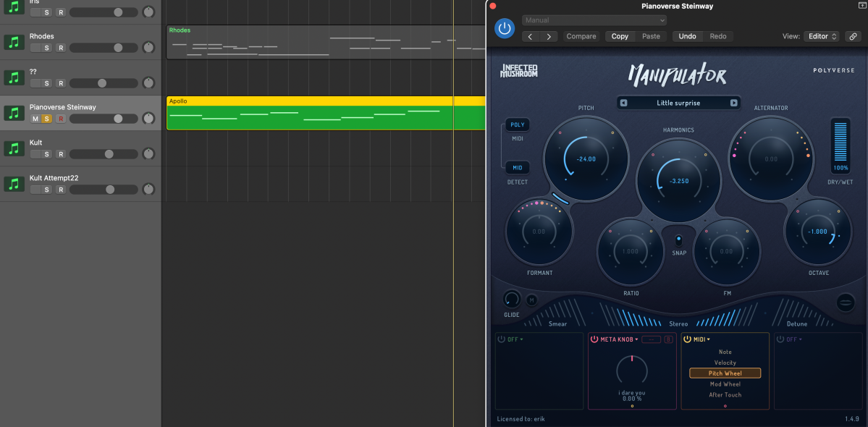Click the lips icon near Detune
Image resolution: width=868 pixels, height=427 pixels.
(x=845, y=302)
